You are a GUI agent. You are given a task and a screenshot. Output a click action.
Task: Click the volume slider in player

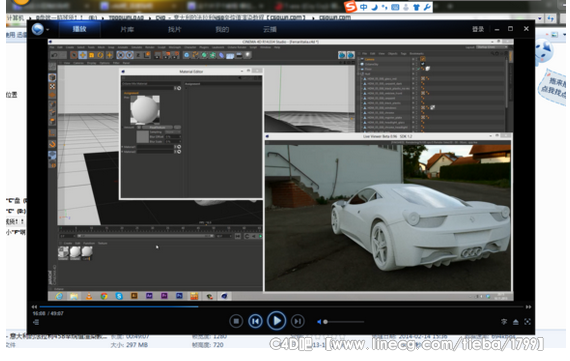(x=344, y=322)
